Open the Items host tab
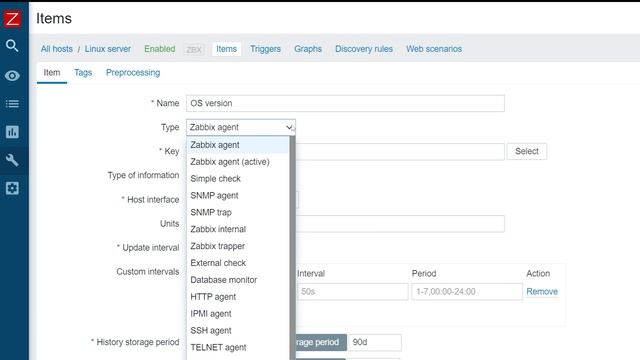Screen dimensions: 640x360 [227, 49]
